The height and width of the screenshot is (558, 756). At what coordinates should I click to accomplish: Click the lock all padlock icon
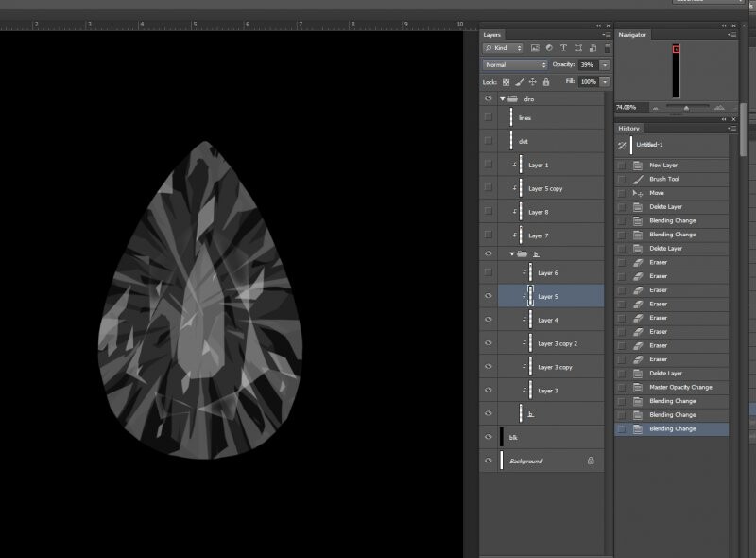[x=545, y=82]
